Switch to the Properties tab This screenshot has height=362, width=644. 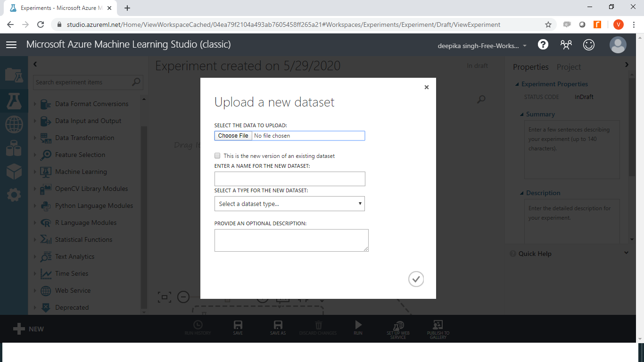tap(531, 67)
